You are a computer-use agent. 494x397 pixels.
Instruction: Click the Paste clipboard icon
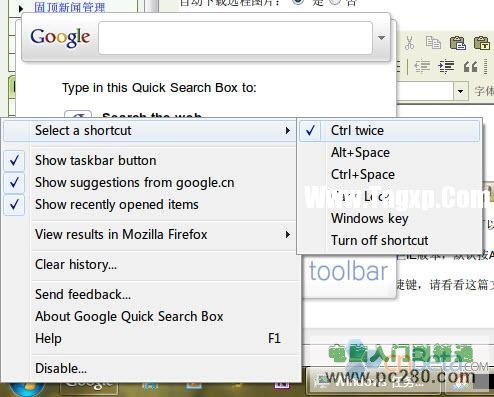coord(458,43)
